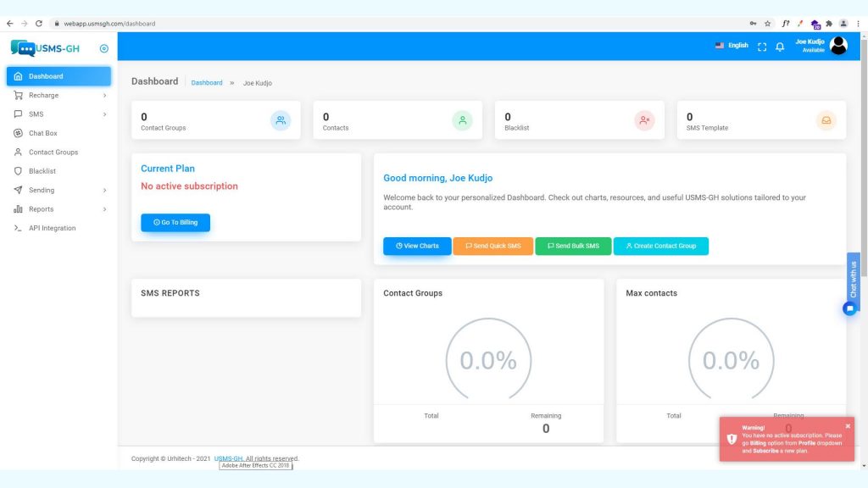
Task: Click the Contact Groups 0.0% gauge
Action: tap(489, 359)
